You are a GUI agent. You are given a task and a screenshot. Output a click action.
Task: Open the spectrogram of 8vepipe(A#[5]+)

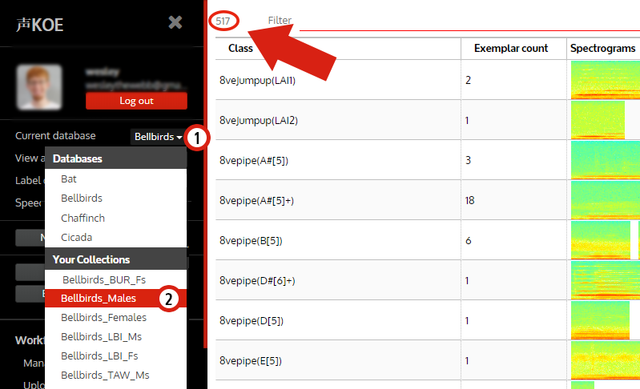(x=605, y=200)
